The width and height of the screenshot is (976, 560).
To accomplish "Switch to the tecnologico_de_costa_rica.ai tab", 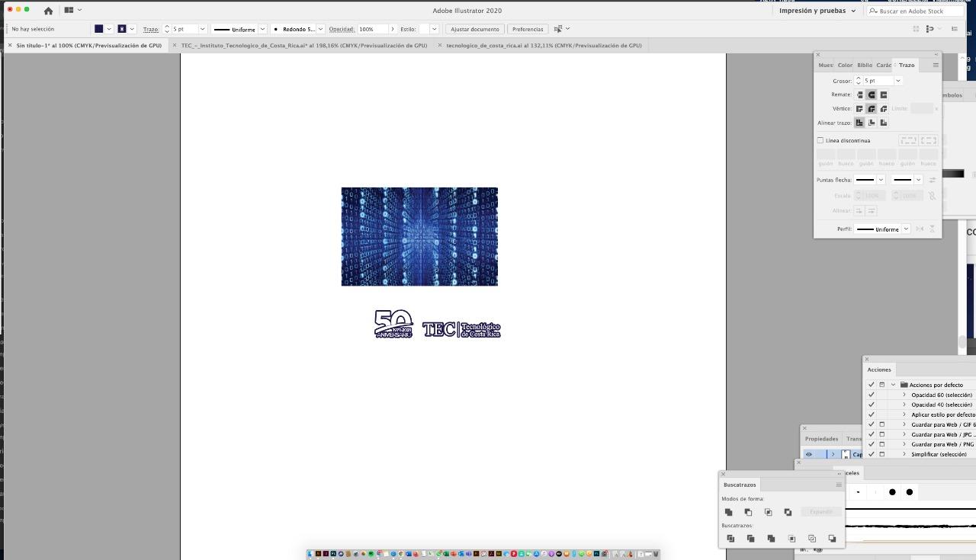I will click(x=544, y=46).
